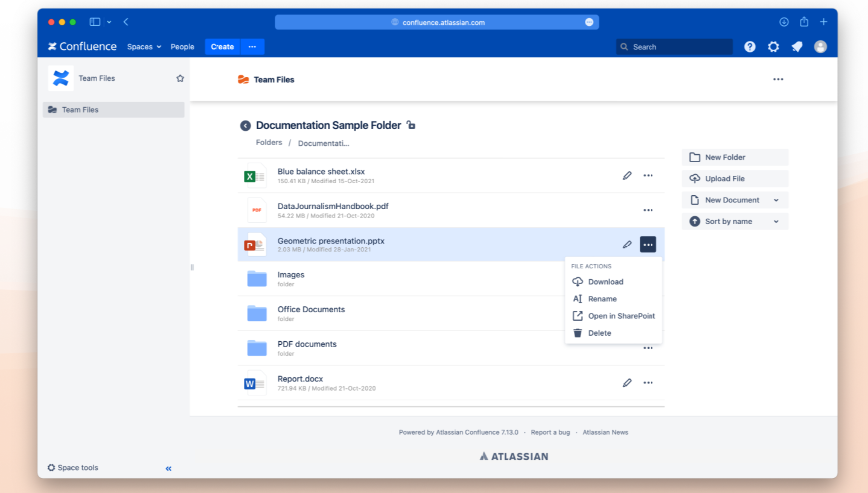Expand the Spaces dropdown menu
This screenshot has width=868, height=493.
[x=144, y=47]
